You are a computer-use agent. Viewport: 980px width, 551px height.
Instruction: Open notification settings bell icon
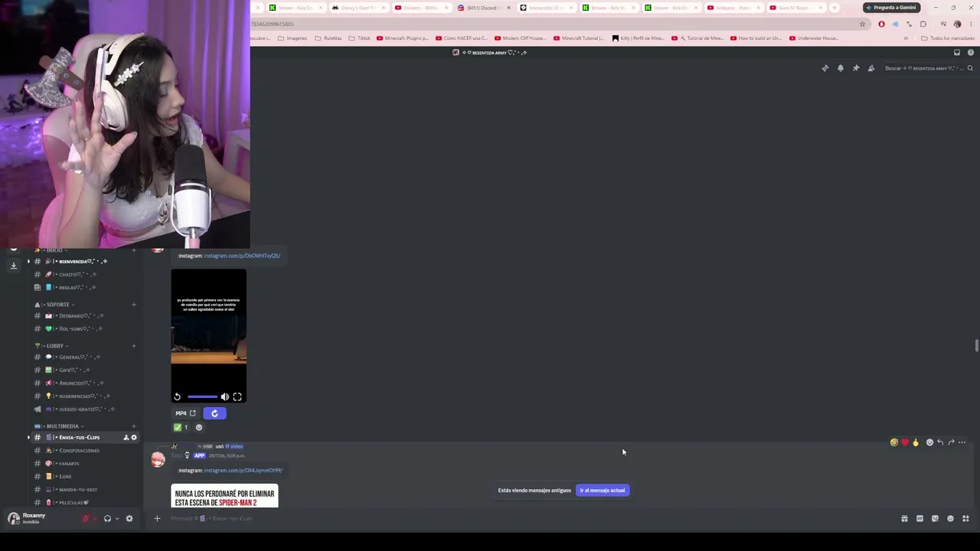point(840,68)
